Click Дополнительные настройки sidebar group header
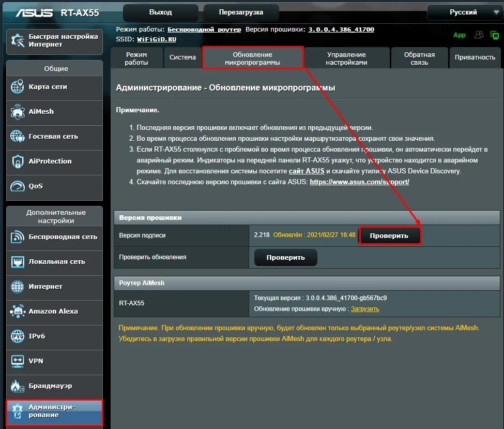The width and height of the screenshot is (504, 429). [x=56, y=217]
